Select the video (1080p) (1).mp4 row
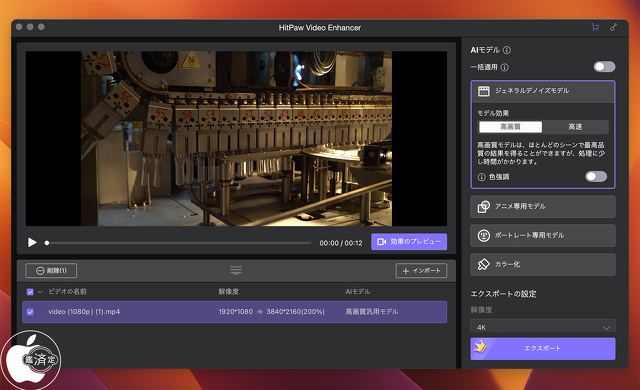 (235, 312)
